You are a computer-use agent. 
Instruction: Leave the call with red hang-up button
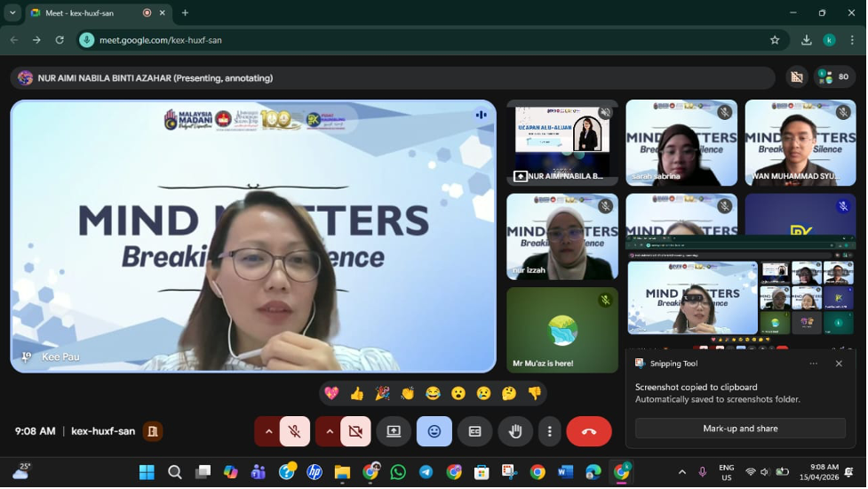click(588, 431)
